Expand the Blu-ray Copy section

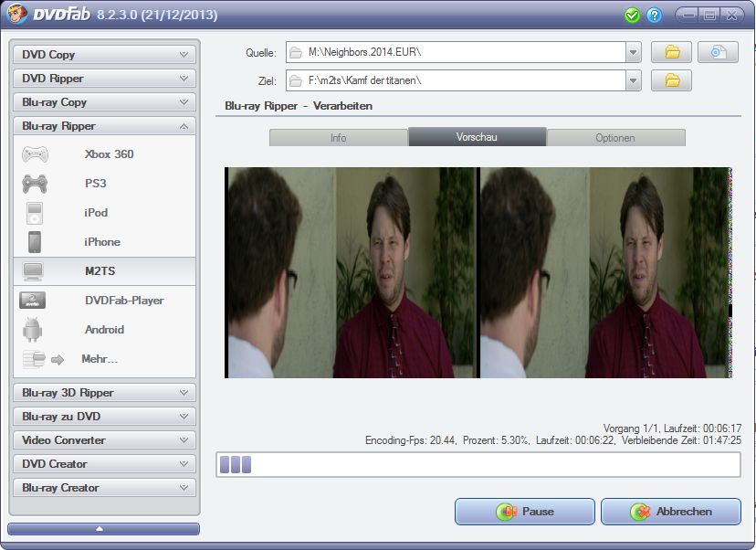coord(104,102)
